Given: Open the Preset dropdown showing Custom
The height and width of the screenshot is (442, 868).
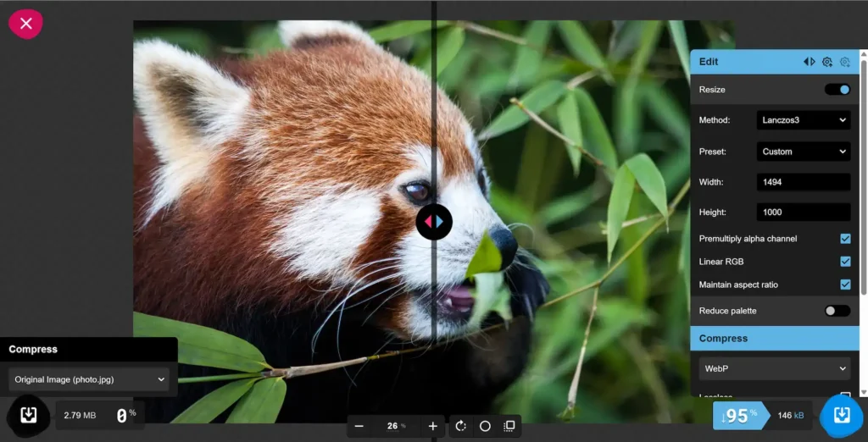Looking at the screenshot, I should click(x=804, y=152).
